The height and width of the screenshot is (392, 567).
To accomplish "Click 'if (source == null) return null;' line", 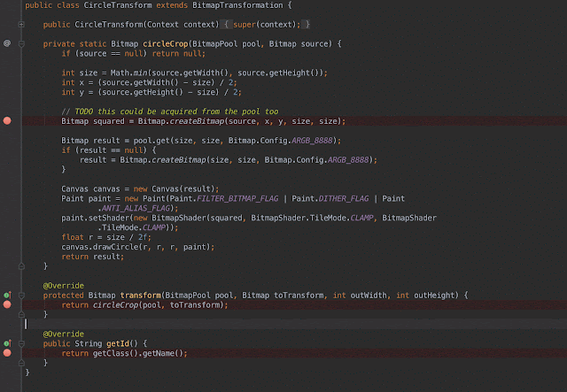I will coord(133,53).
